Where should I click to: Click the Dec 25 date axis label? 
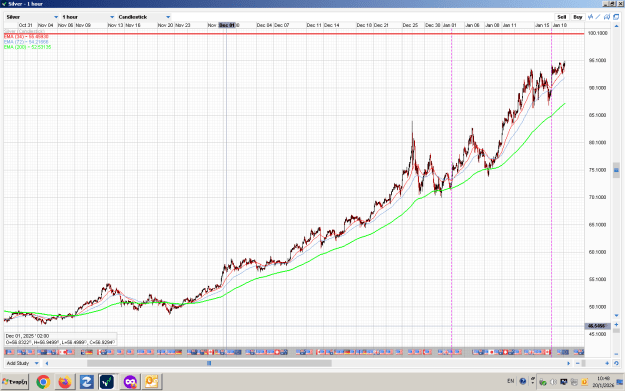(x=410, y=25)
